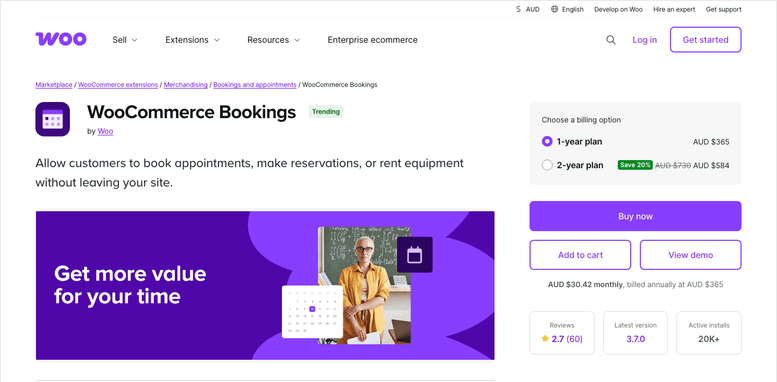Open the search magnifier icon
This screenshot has width=777, height=382.
(x=610, y=40)
